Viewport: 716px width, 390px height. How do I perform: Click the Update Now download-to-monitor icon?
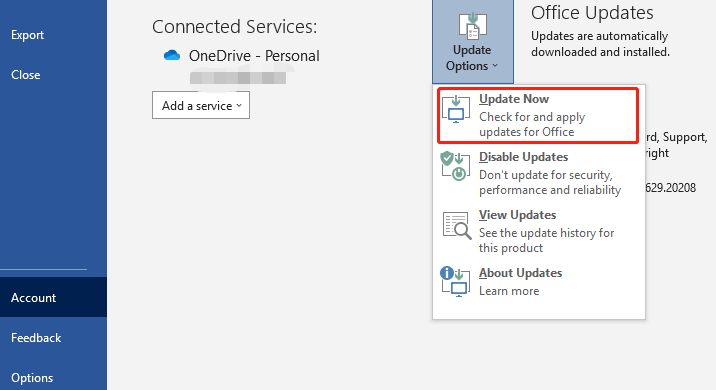click(x=456, y=109)
